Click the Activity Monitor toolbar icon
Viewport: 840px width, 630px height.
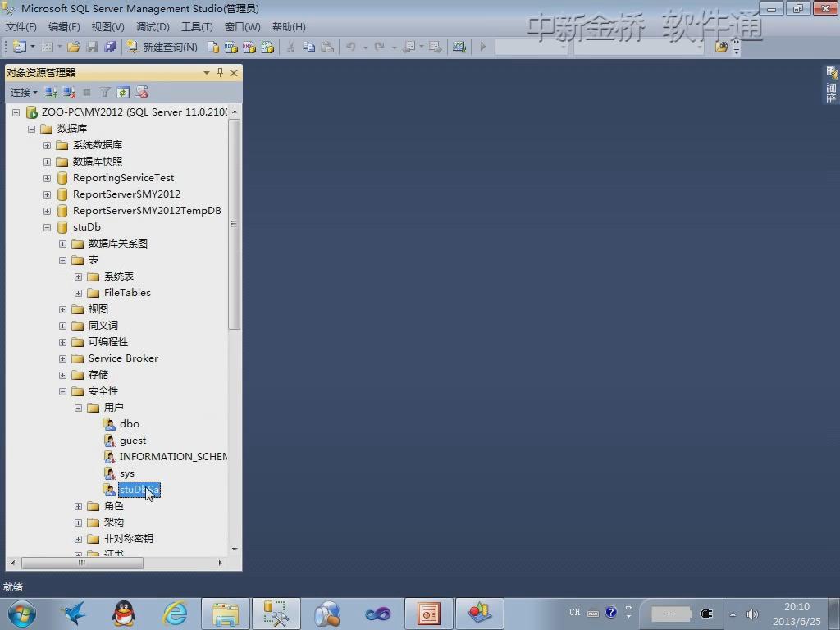(459, 47)
